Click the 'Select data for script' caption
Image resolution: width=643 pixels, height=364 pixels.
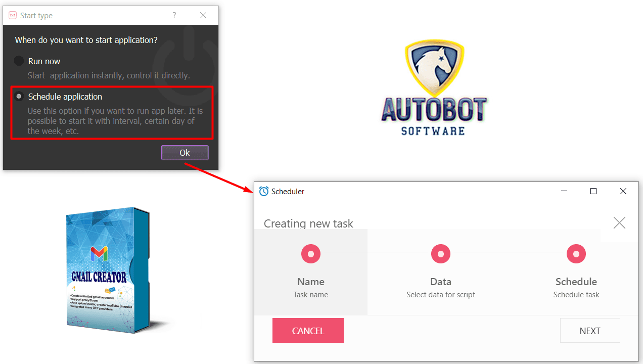pyautogui.click(x=441, y=295)
